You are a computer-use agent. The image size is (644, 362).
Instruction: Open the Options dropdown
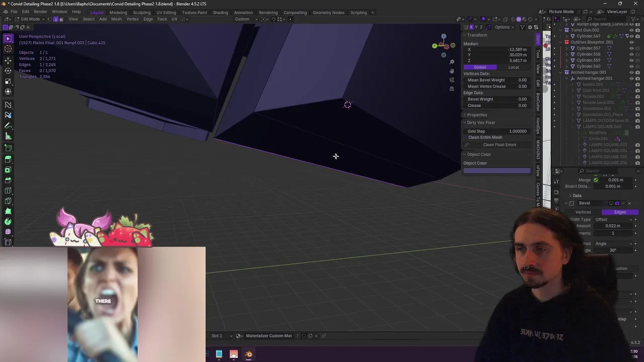click(x=504, y=27)
